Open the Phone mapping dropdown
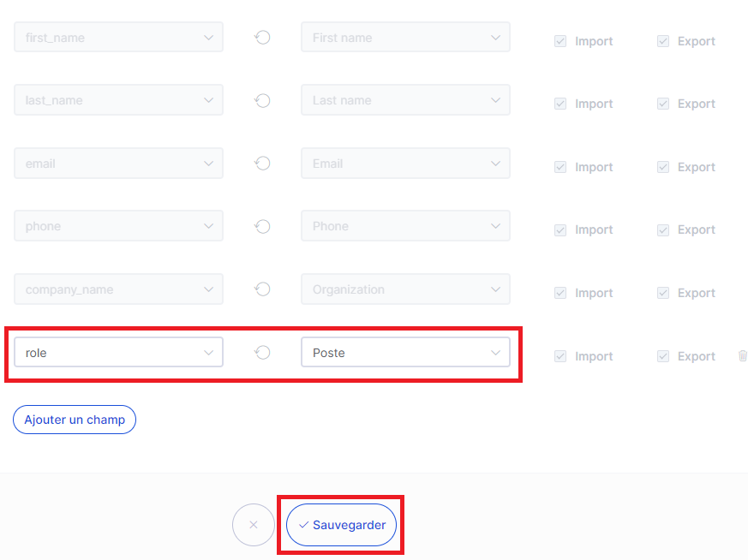754x560 pixels. pyautogui.click(x=405, y=226)
